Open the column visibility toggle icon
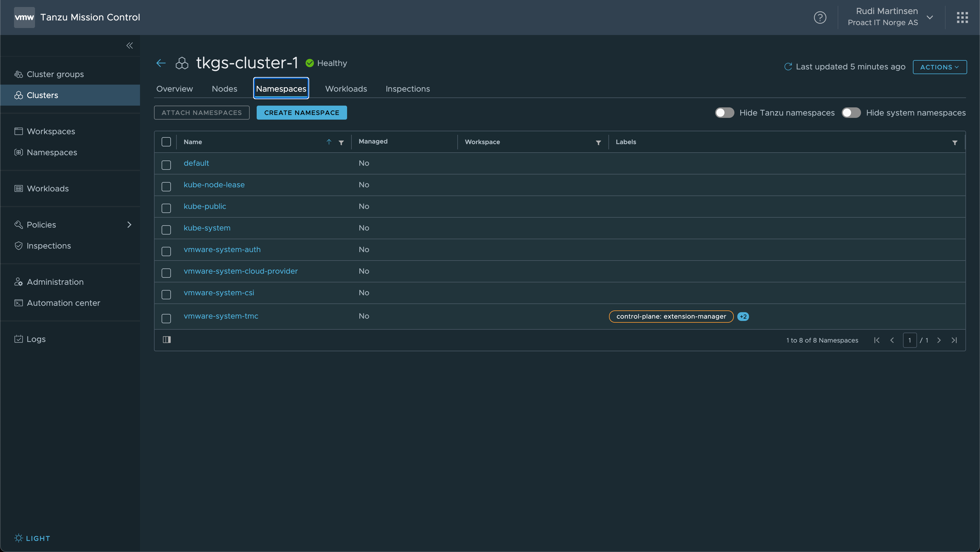Viewport: 980px width, 552px height. point(167,340)
